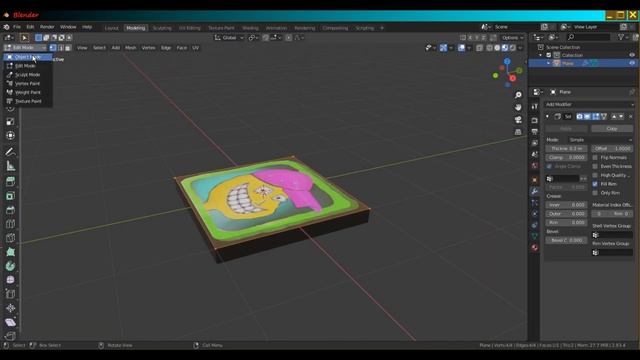Hide the Plane object with eye icon
This screenshot has width=640, height=360.
632,63
